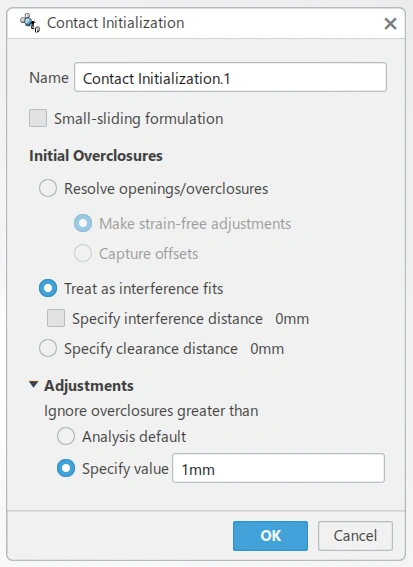The height and width of the screenshot is (567, 413).
Task: Collapse the Adjustments section triangle
Action: point(34,385)
